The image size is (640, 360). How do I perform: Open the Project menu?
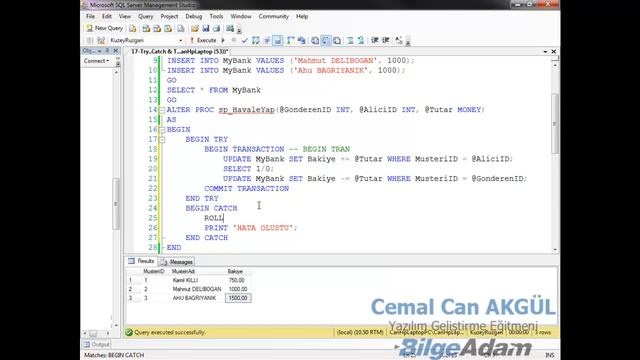pyautogui.click(x=169, y=16)
